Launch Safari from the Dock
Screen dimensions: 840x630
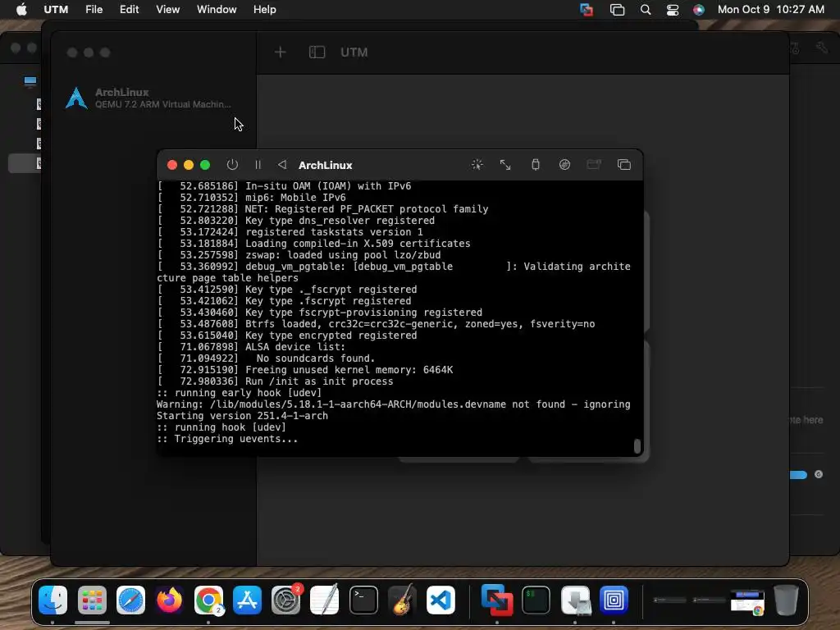click(130, 600)
